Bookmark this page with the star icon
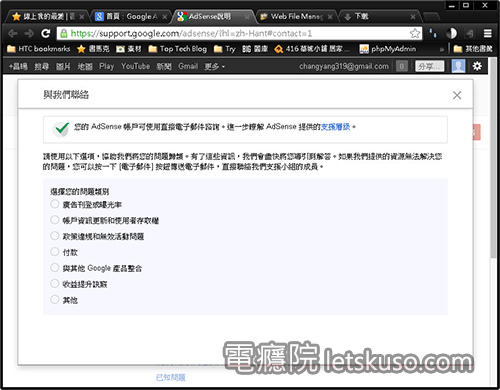Viewport: 500px width, 390px height. click(415, 33)
